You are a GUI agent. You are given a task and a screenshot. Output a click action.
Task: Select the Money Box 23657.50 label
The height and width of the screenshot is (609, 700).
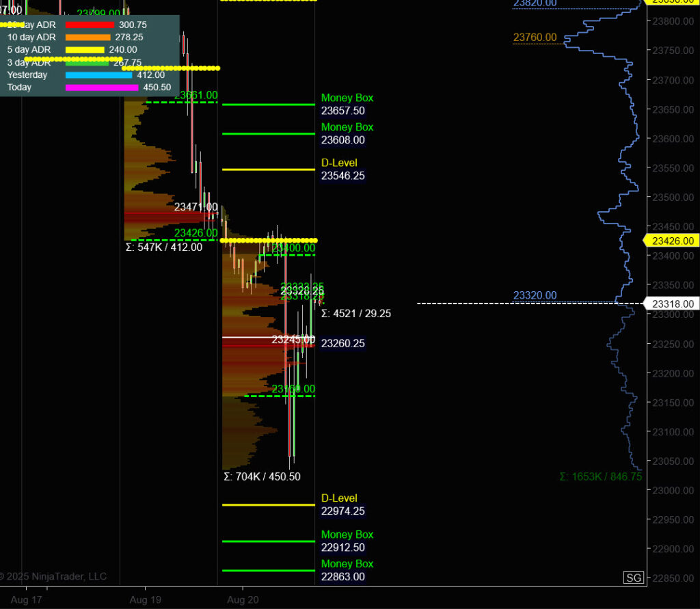coord(347,105)
